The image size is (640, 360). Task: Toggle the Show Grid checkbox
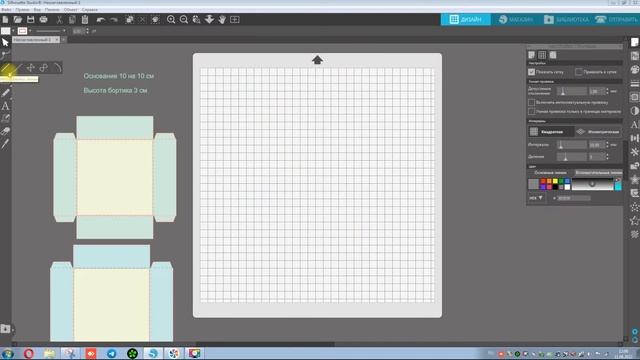point(531,72)
